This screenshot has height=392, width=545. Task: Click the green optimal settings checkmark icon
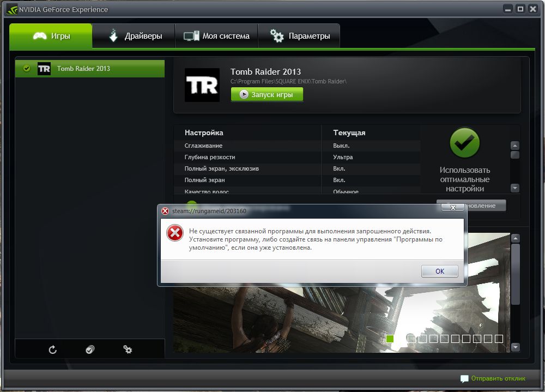(464, 143)
